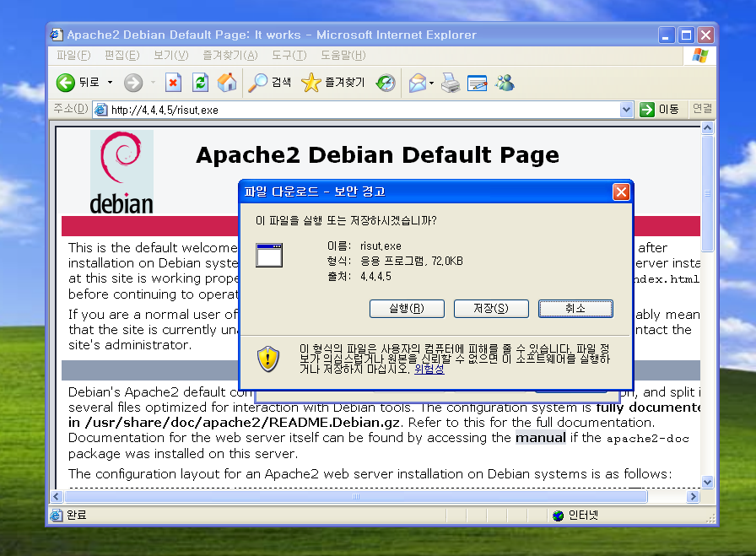Click the yellow security shield icon
756x556 pixels.
[x=268, y=359]
